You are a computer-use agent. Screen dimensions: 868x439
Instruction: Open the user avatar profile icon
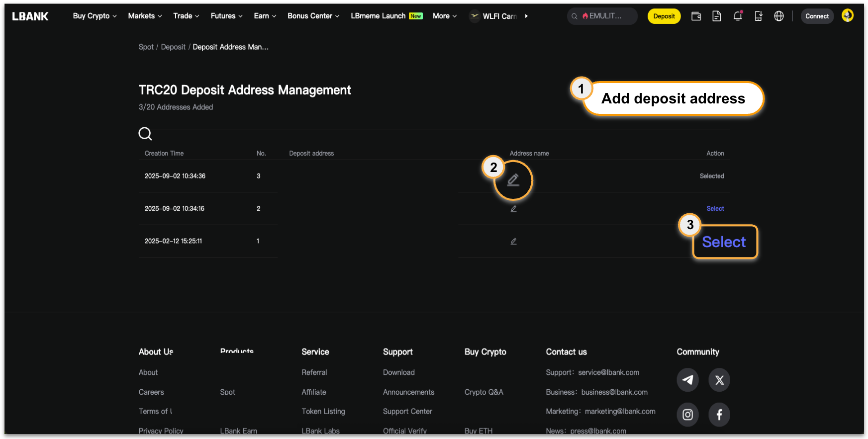(x=848, y=16)
